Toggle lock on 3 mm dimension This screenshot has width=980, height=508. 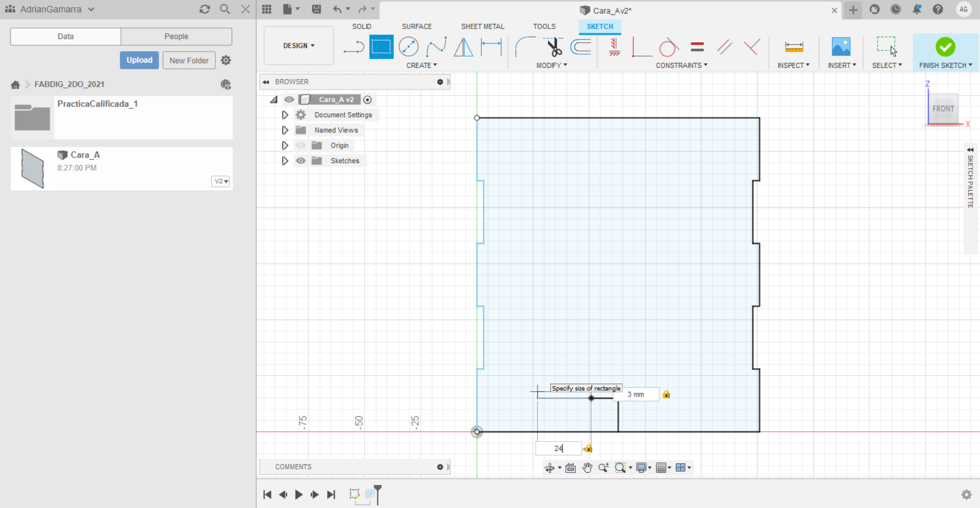click(666, 394)
